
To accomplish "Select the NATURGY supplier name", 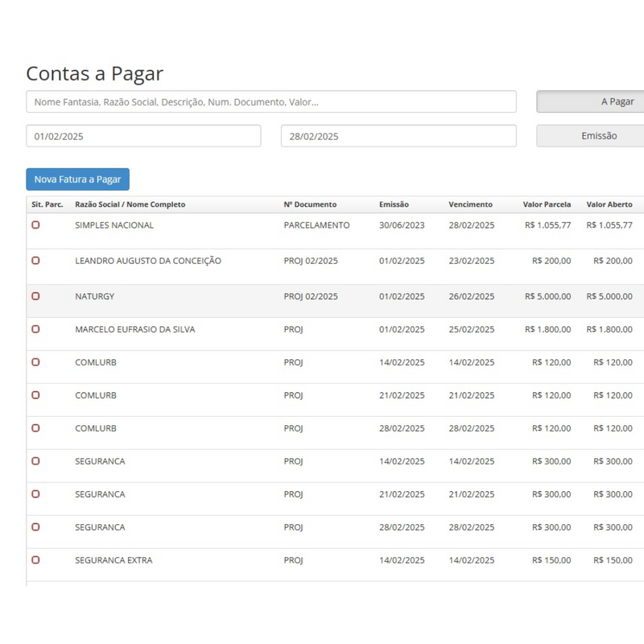I will point(95,296).
